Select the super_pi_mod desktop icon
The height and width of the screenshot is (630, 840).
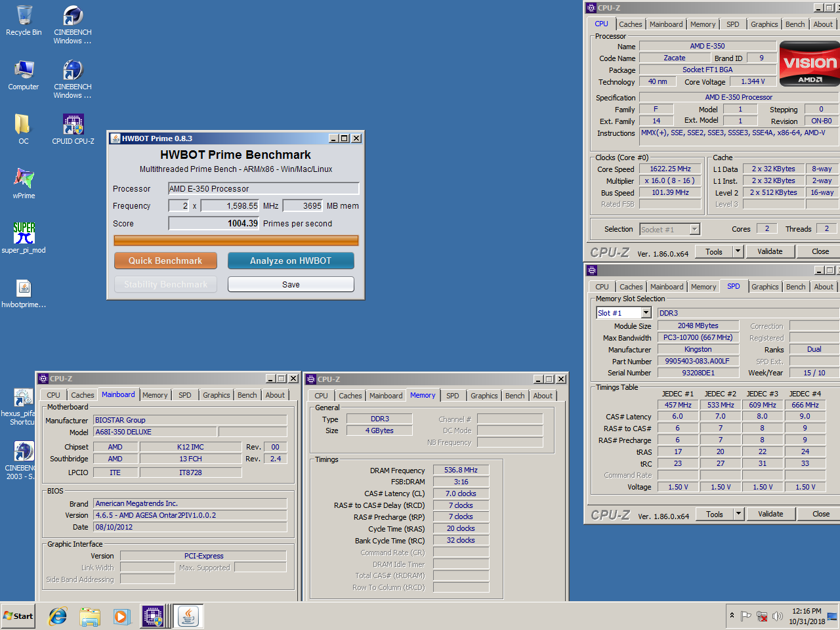pyautogui.click(x=24, y=238)
